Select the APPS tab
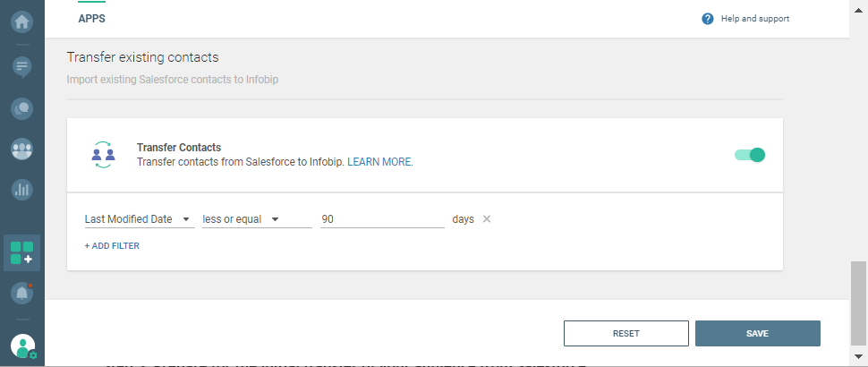868x367 pixels. [x=92, y=19]
